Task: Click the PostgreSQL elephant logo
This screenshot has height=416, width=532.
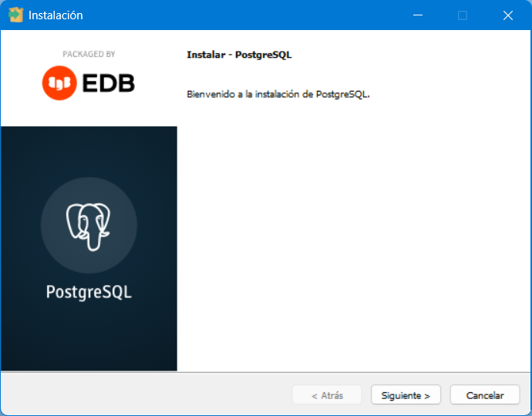Action: click(x=89, y=226)
